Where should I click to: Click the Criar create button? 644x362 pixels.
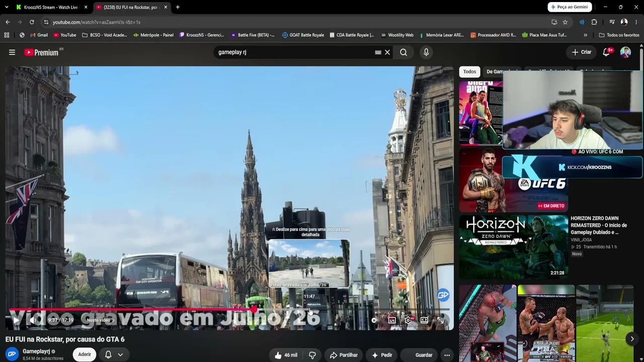pyautogui.click(x=582, y=52)
